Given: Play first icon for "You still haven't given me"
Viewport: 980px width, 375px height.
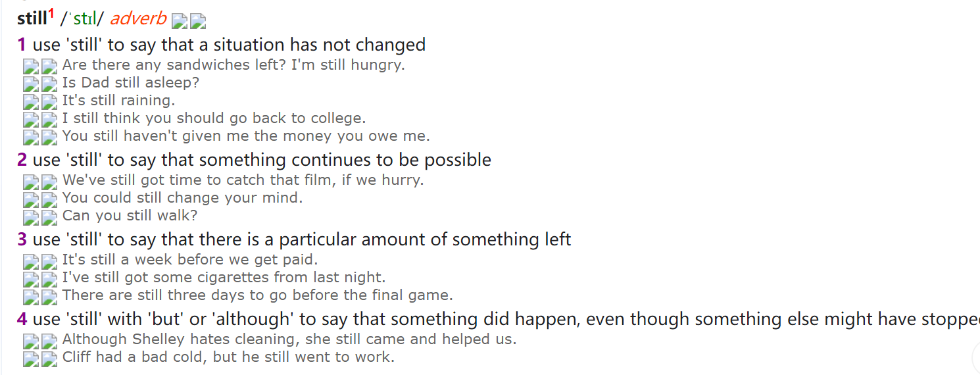Looking at the screenshot, I should 31,137.
